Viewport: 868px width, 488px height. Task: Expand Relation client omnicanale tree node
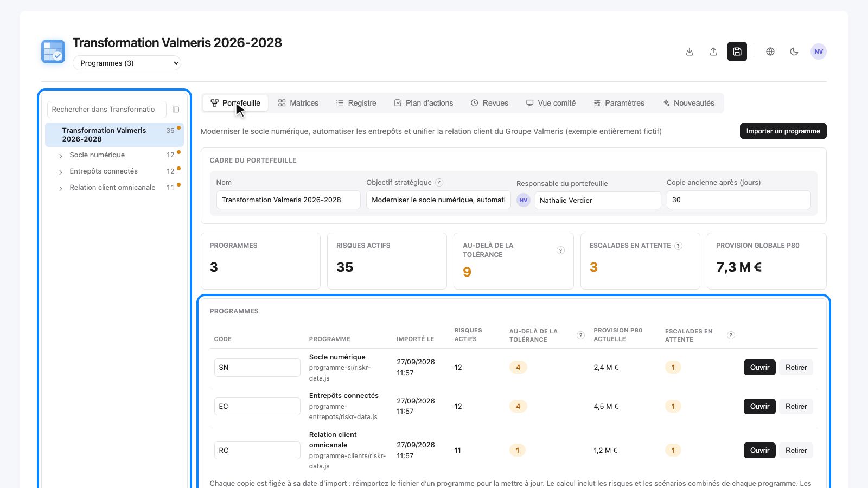(61, 188)
